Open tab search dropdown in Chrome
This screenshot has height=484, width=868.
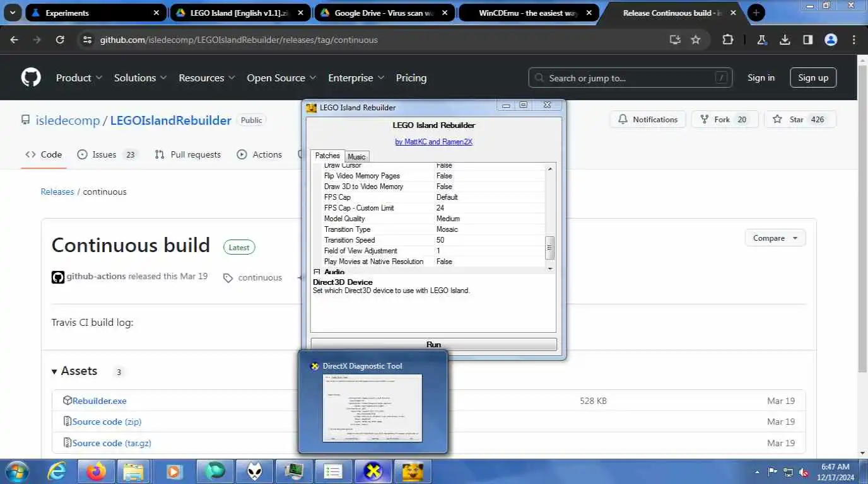(13, 13)
